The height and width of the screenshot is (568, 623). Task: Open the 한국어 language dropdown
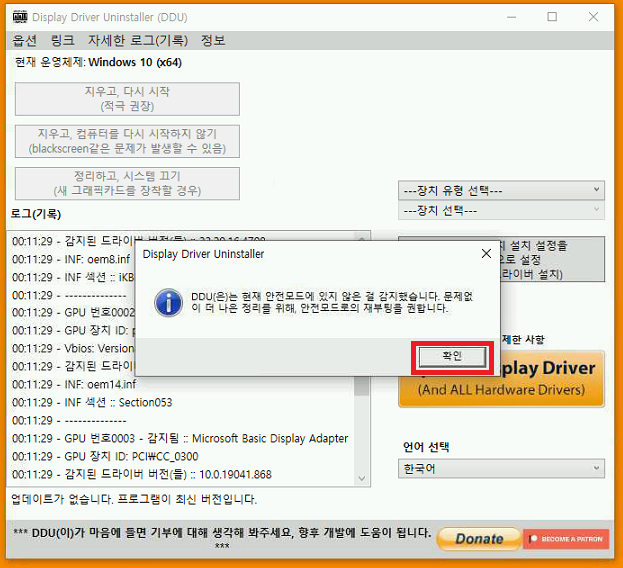coord(501,469)
